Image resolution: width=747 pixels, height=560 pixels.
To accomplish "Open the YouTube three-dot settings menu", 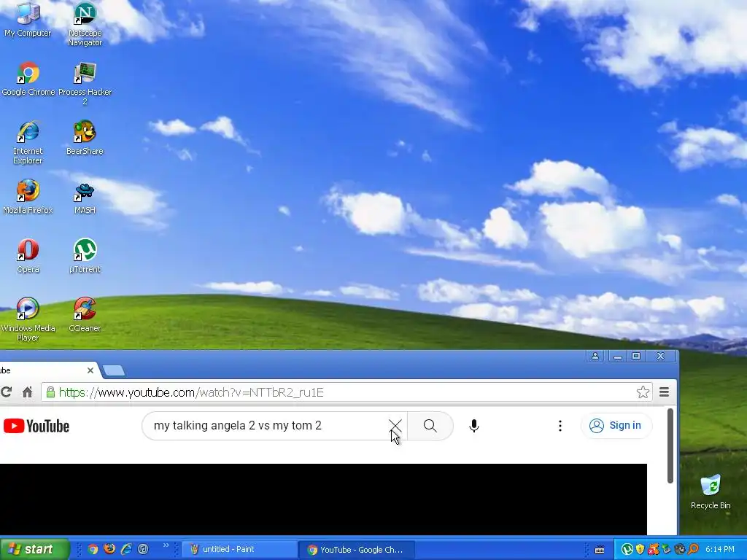I will pyautogui.click(x=560, y=426).
